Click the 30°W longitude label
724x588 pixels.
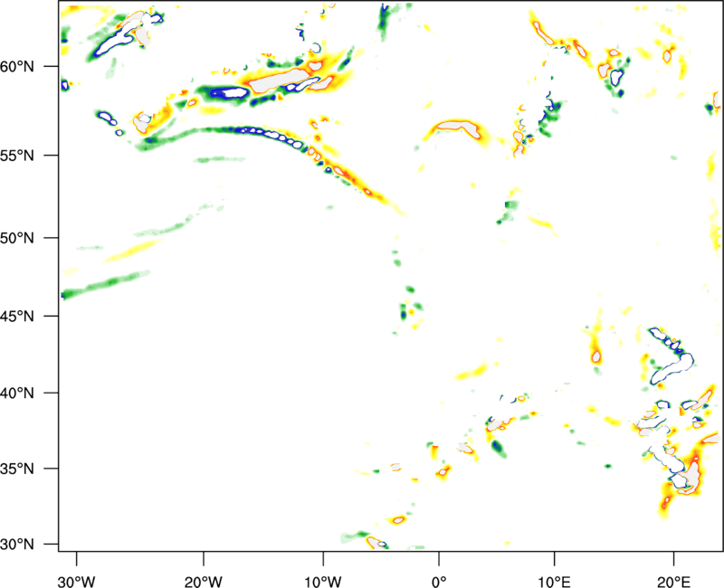pos(76,582)
